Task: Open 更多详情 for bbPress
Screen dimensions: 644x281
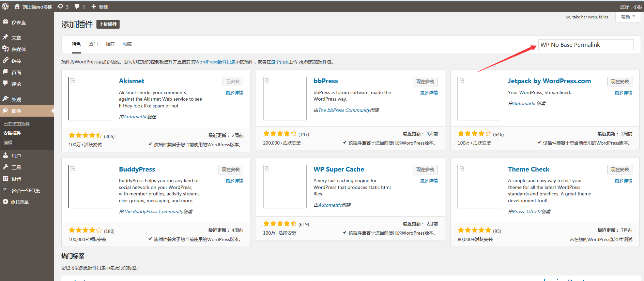Action: [429, 93]
